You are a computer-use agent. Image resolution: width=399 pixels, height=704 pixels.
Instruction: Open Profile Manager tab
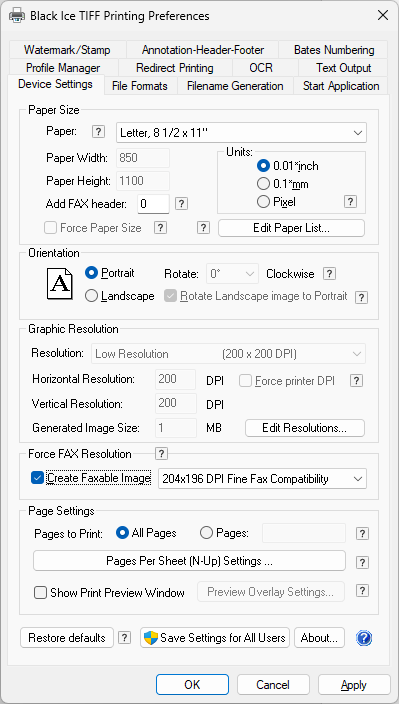point(63,68)
